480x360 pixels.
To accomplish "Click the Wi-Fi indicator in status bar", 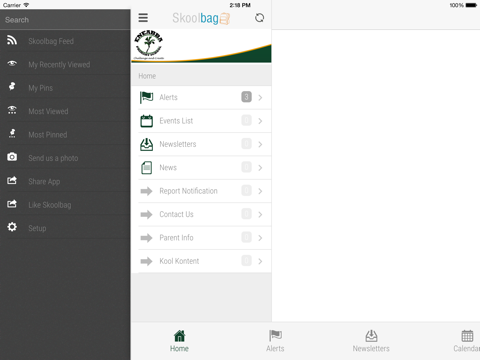I will pyautogui.click(x=26, y=5).
